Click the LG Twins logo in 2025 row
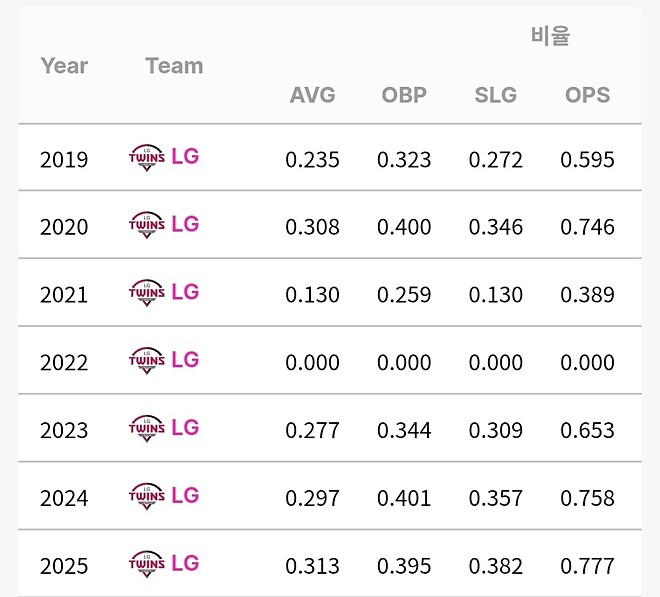The image size is (660, 597). click(147, 565)
